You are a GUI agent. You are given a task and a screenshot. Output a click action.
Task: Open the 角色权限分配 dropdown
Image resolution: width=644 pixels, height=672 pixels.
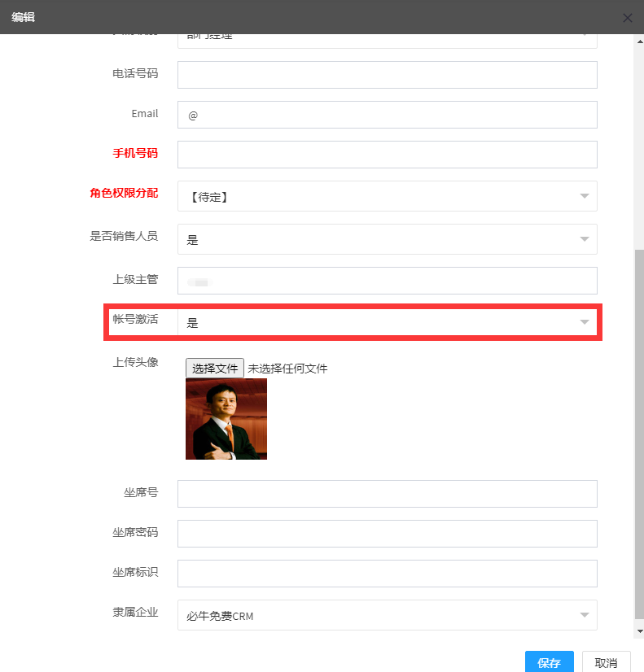pos(388,196)
